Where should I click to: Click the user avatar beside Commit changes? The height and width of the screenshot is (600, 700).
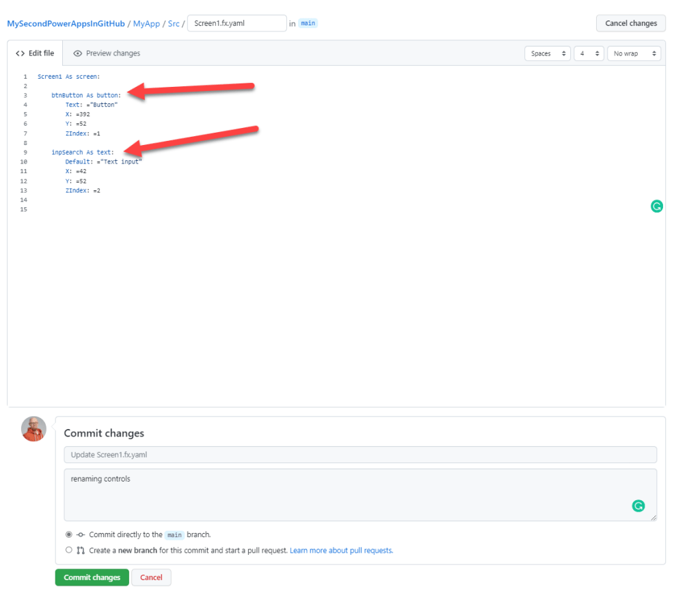(x=33, y=429)
